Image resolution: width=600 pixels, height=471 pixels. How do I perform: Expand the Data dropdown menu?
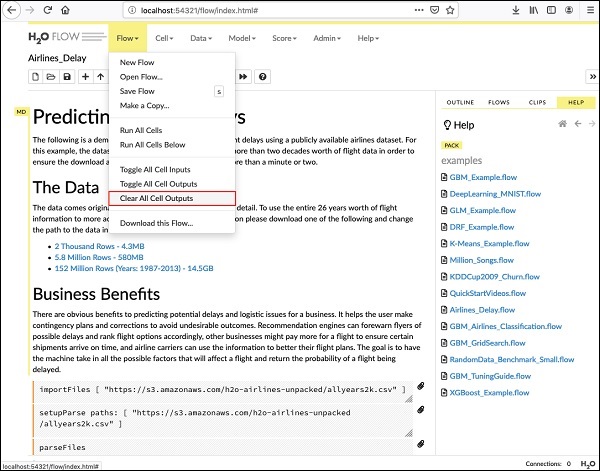203,38
